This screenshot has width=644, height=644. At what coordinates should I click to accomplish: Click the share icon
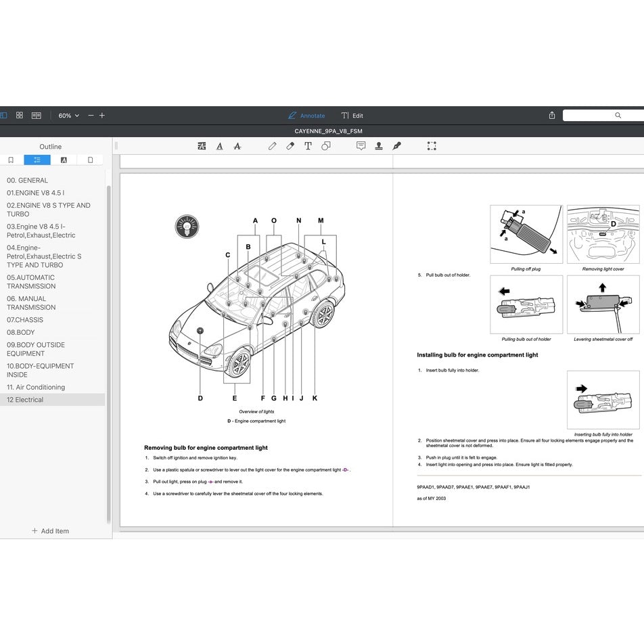pos(552,116)
